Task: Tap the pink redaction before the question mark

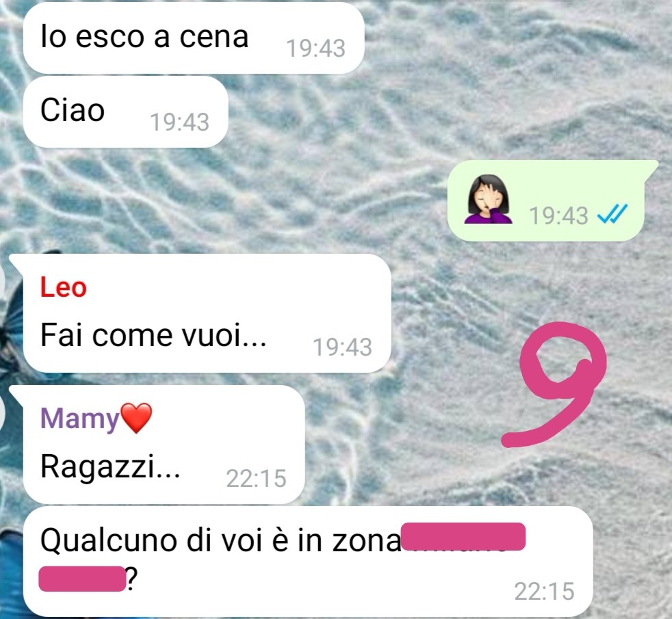Action: tap(81, 579)
